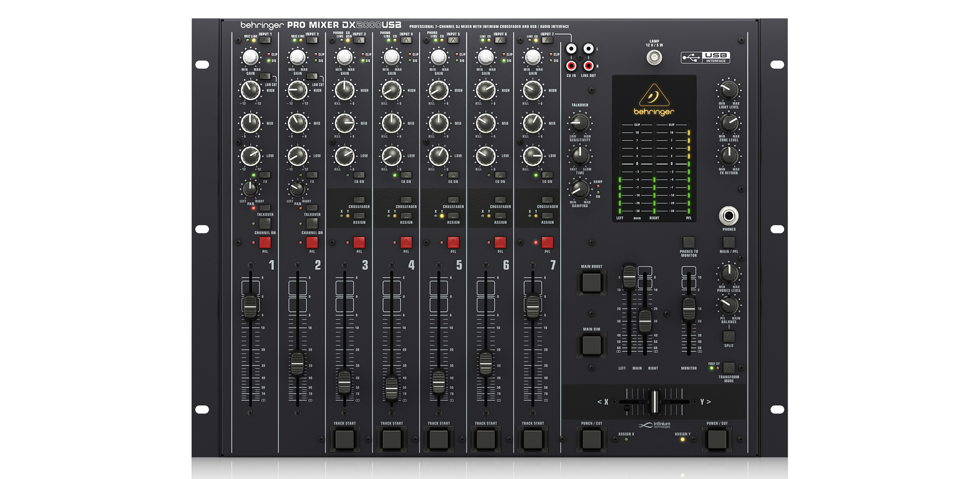Click the LIGHT LEVEL knob
Screen dimensions: 980x479
pyautogui.click(x=729, y=90)
